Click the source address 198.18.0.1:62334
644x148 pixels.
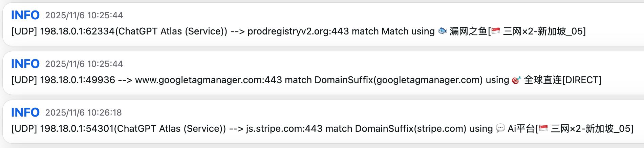coord(78,31)
